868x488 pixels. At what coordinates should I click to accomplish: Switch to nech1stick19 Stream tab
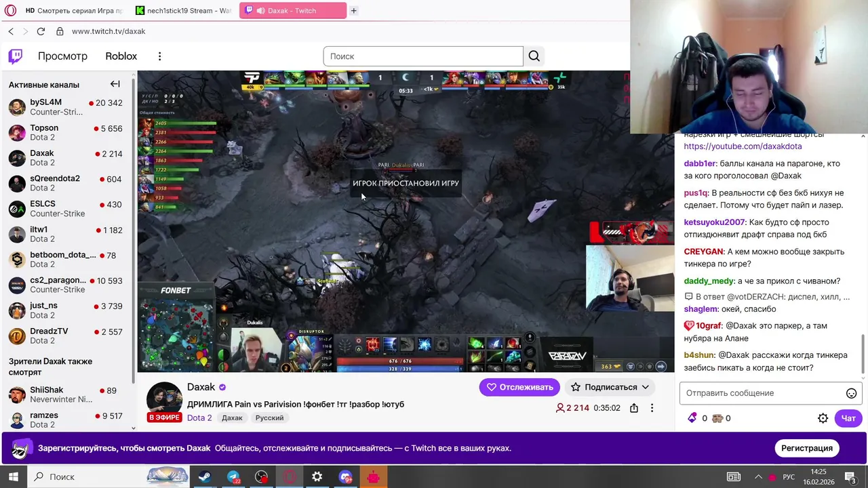tap(183, 11)
